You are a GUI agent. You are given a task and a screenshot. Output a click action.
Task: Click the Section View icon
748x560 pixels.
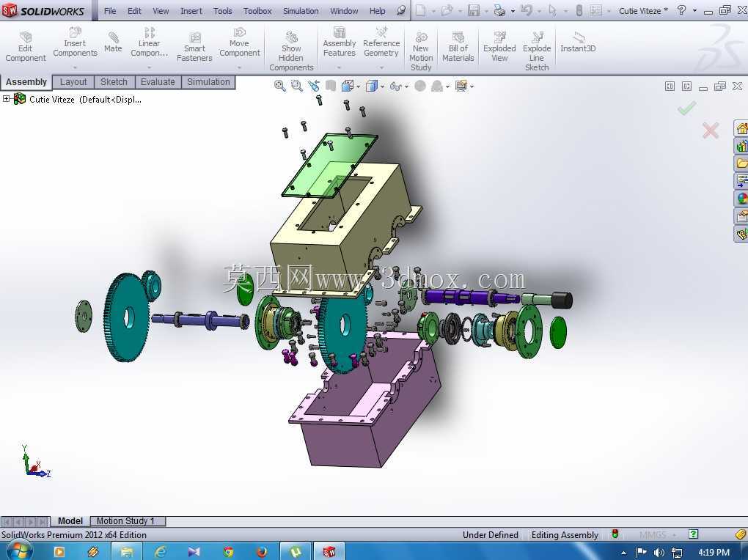click(331, 86)
